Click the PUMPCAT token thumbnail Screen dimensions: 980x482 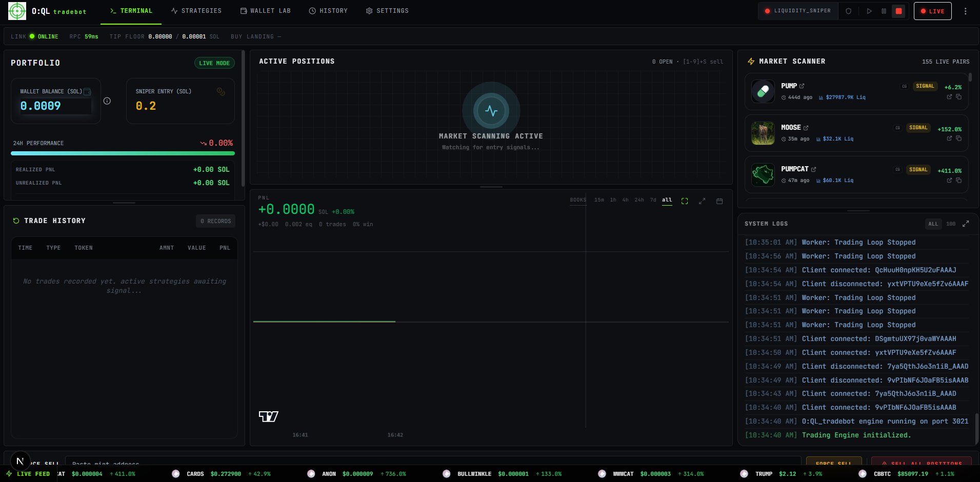point(763,175)
